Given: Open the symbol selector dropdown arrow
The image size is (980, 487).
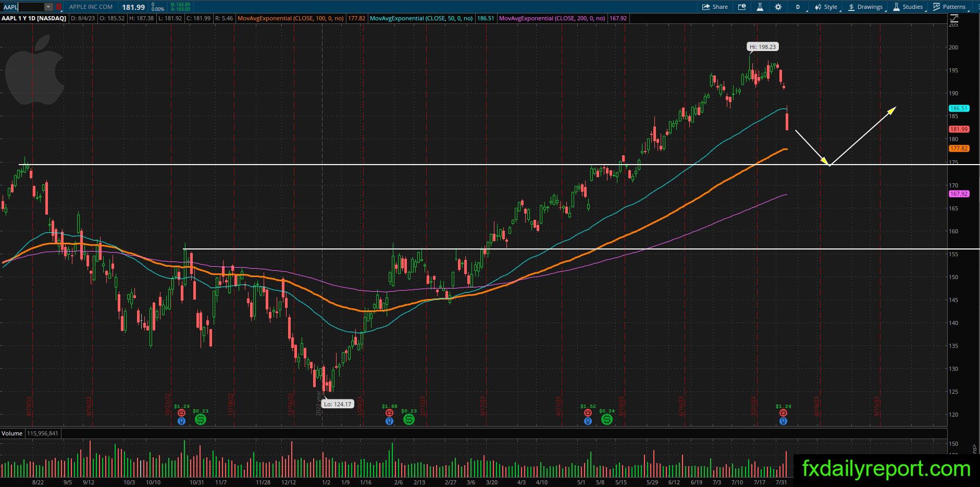Looking at the screenshot, I should pyautogui.click(x=48, y=7).
